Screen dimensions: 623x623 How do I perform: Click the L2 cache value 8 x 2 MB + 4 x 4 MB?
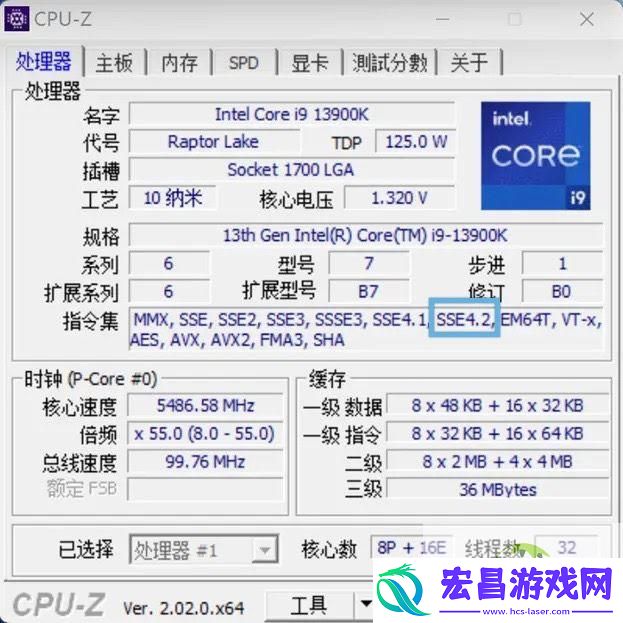(497, 462)
